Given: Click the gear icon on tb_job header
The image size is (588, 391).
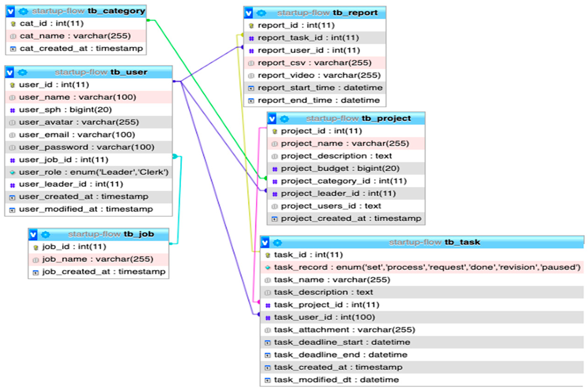Looking at the screenshot, I should (45, 235).
